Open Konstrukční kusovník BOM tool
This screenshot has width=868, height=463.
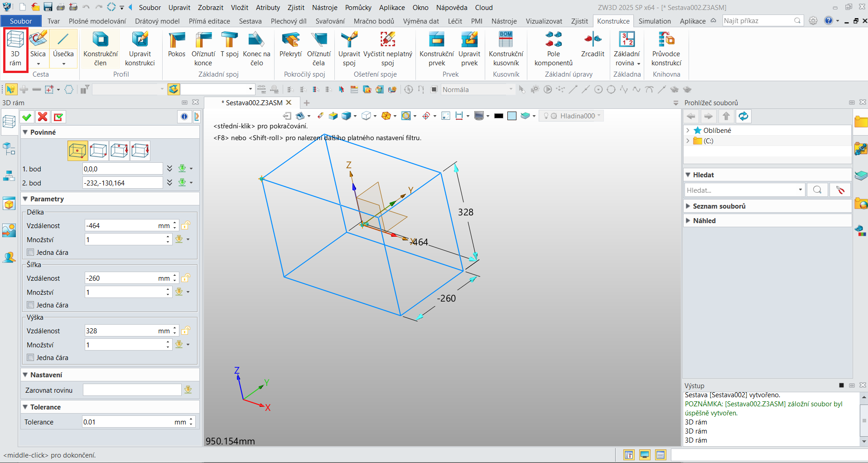pyautogui.click(x=506, y=49)
